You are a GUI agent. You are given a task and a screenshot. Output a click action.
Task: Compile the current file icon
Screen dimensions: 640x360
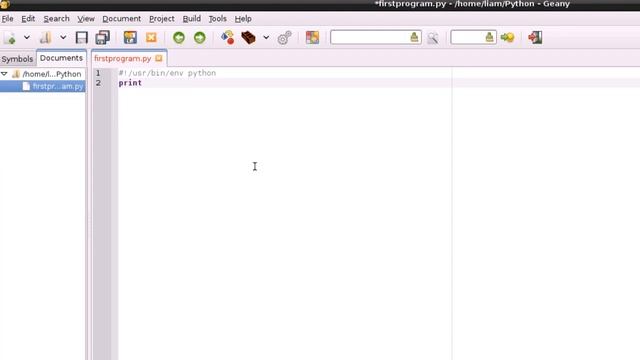click(227, 38)
